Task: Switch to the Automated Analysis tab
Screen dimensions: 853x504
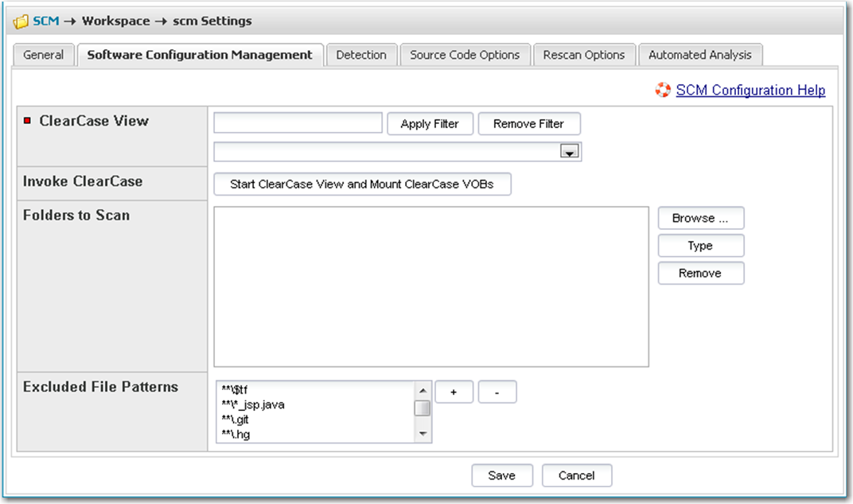Action: (x=699, y=55)
